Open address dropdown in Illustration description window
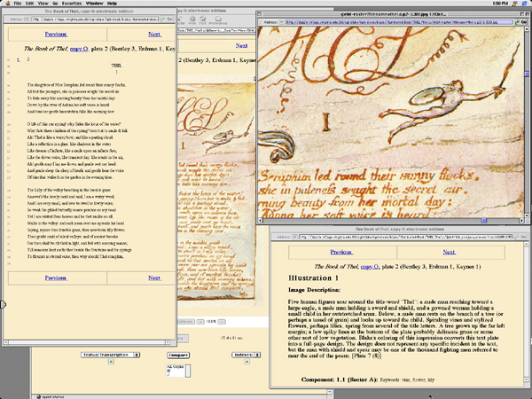This screenshot has width=532, height=399. pos(295,237)
